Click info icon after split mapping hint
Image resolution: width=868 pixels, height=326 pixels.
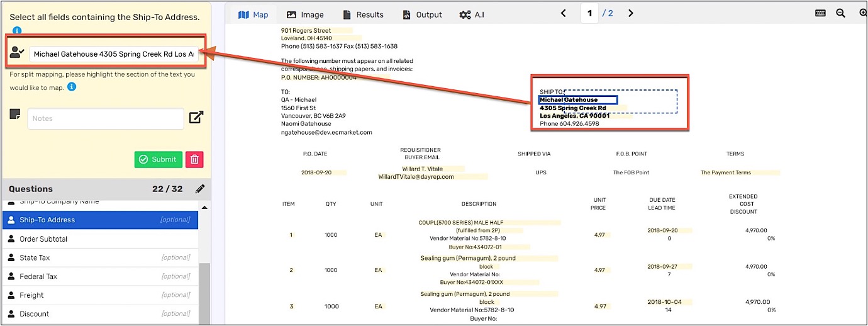[x=72, y=87]
